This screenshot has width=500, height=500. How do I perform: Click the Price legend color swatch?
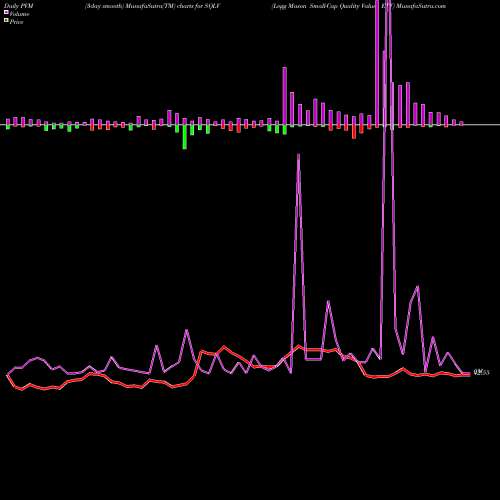pyautogui.click(x=6, y=20)
